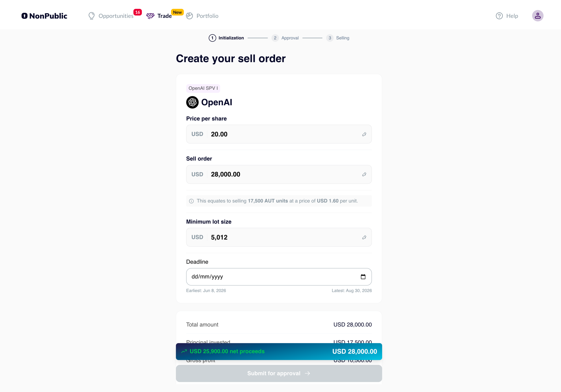Click the OpenAI company logo
The height and width of the screenshot is (392, 561).
[x=192, y=102]
